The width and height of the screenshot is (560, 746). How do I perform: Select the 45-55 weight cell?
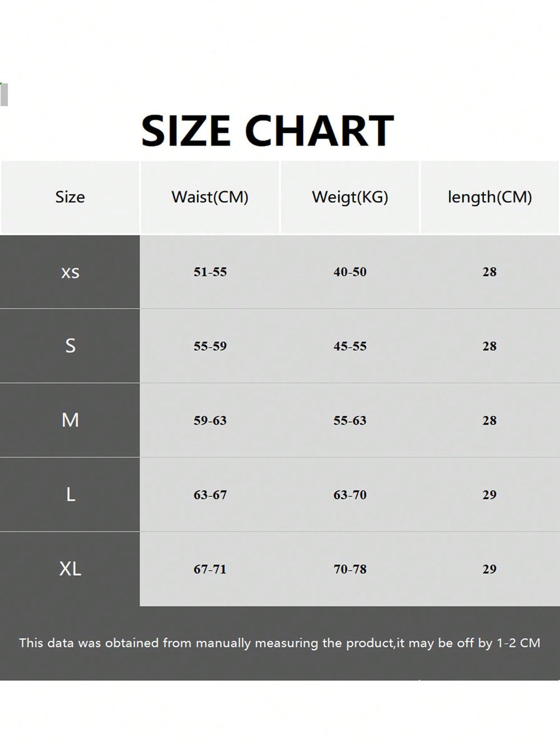click(x=350, y=346)
